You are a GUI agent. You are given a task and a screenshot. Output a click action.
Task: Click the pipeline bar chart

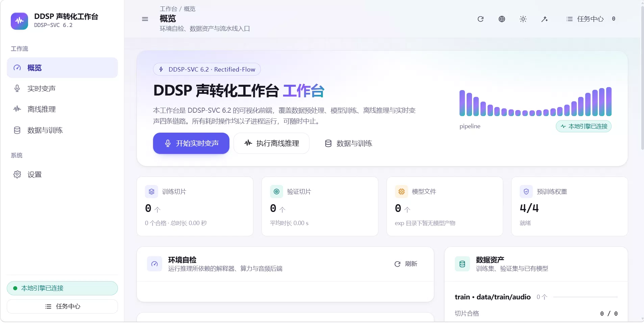tap(535, 102)
